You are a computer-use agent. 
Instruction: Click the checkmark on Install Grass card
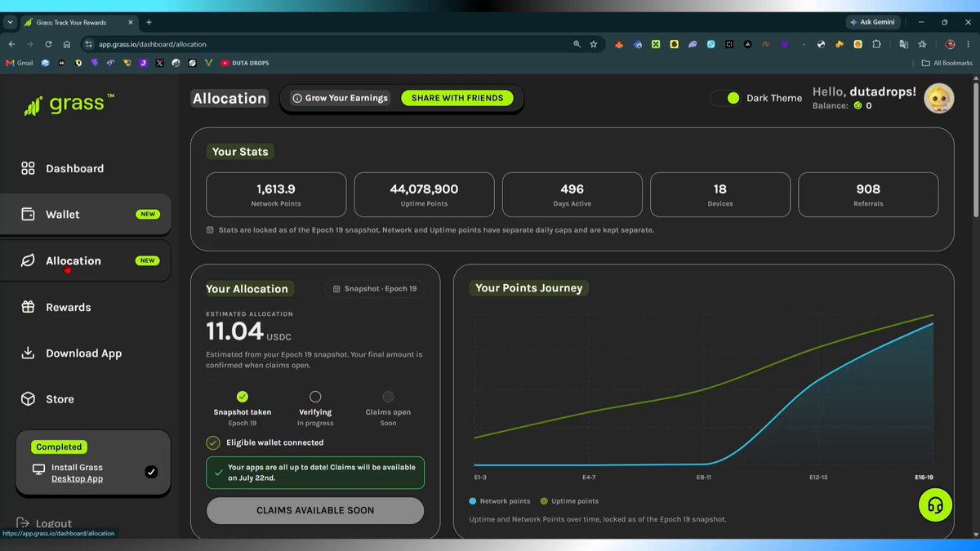click(151, 472)
